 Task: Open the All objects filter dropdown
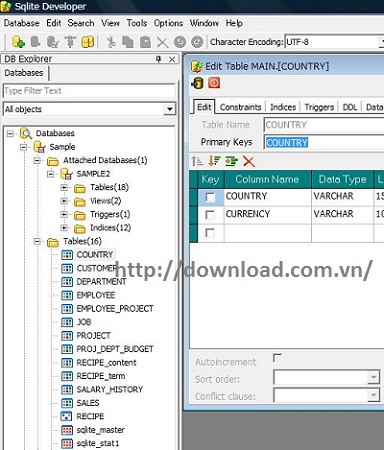pos(170,109)
